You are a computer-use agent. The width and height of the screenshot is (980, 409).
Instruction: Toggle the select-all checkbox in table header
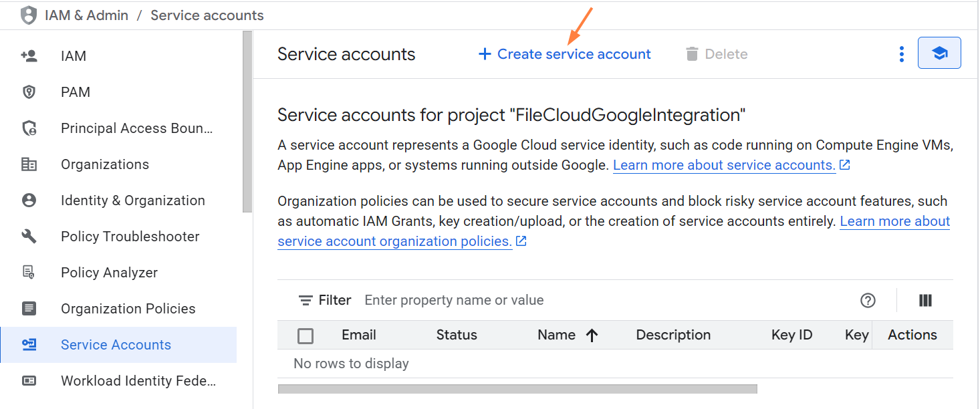pos(305,335)
